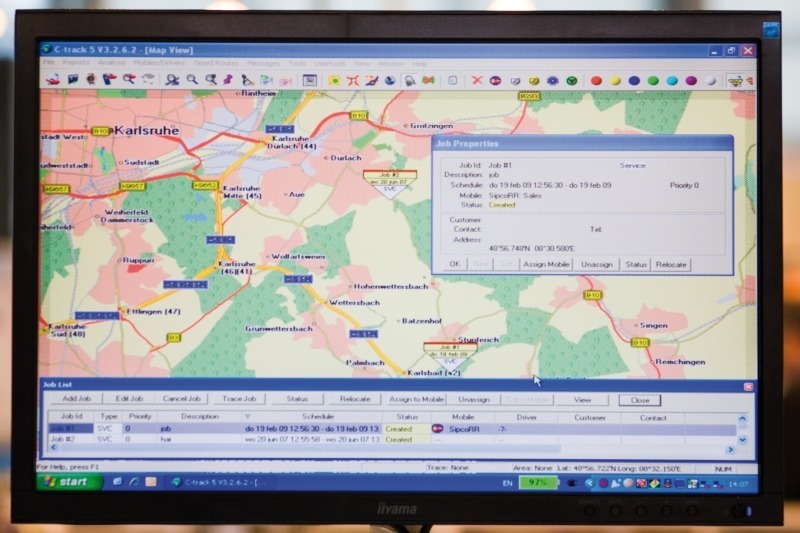Sort by the Schedule column header
800x533 pixels.
(317, 417)
